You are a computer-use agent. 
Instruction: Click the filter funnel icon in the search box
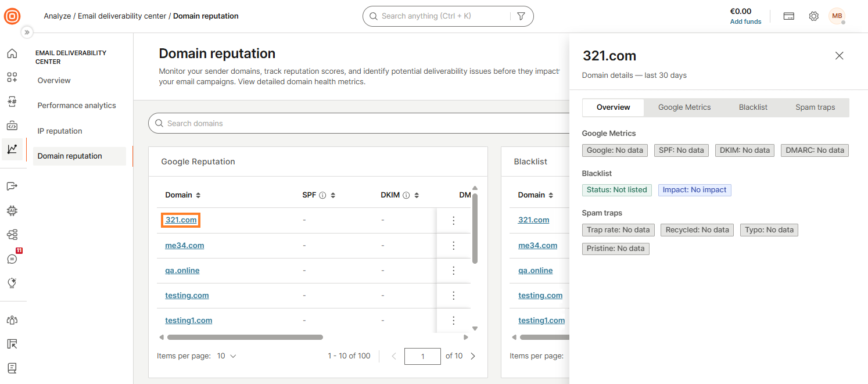tap(521, 16)
